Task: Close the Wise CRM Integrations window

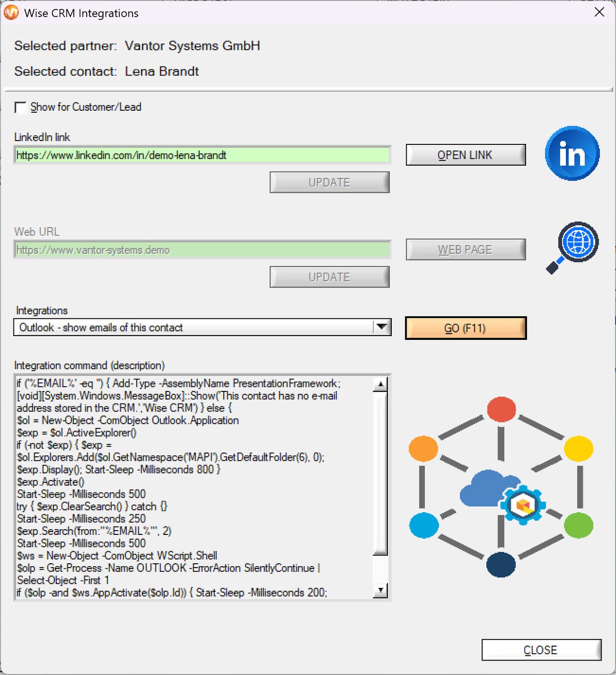Action: click(599, 12)
